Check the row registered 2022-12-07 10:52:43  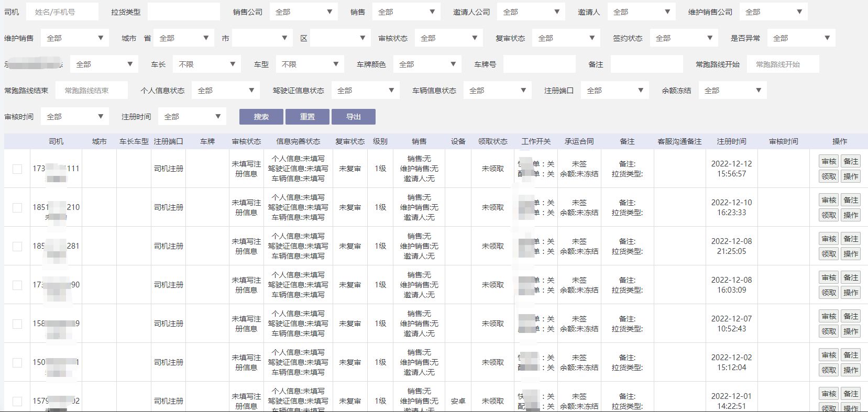pyautogui.click(x=17, y=324)
